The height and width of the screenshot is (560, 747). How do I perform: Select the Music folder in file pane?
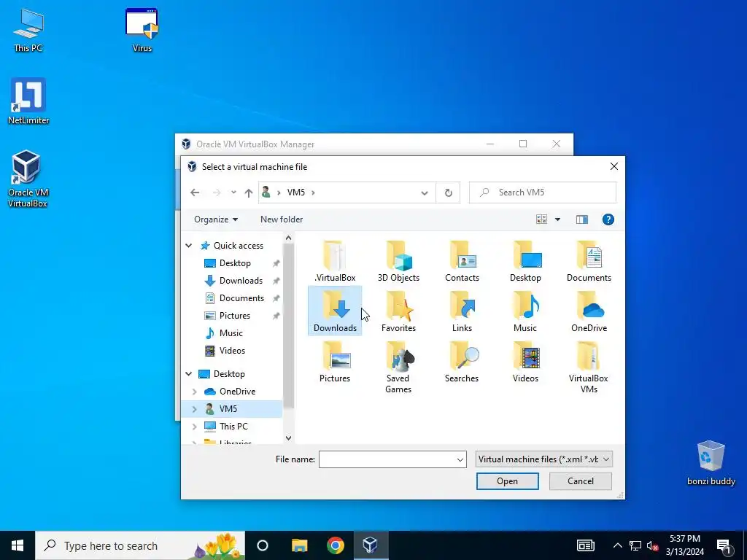(x=525, y=312)
